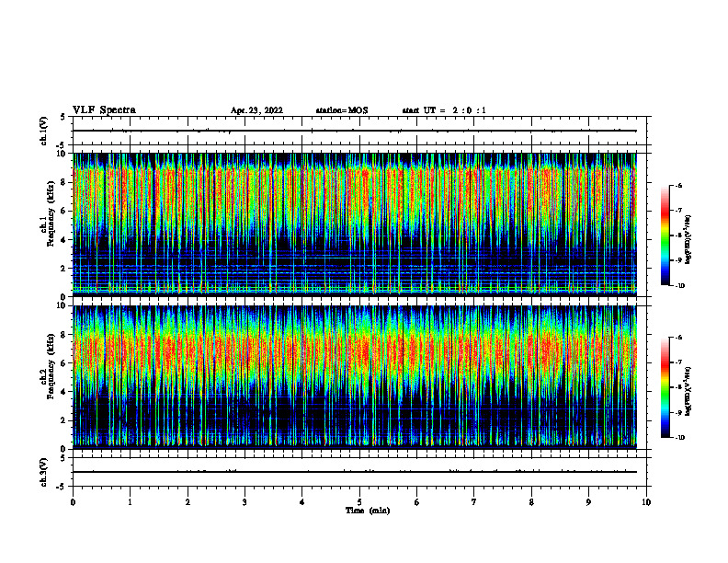Click the ch.1 voltage waveform trace
728x563 pixels.
coord(355,131)
